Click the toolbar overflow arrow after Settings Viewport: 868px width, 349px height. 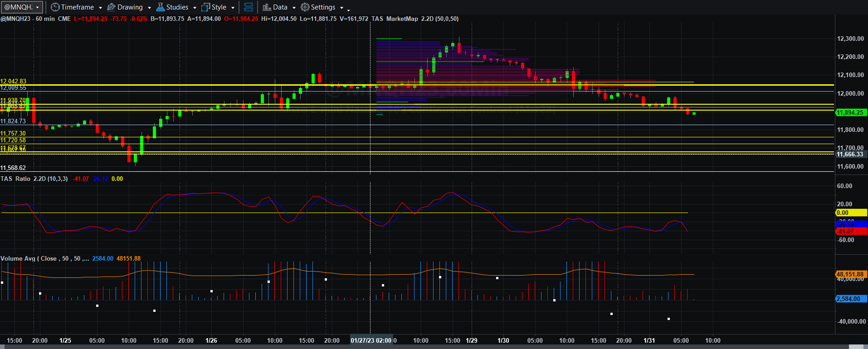click(348, 10)
